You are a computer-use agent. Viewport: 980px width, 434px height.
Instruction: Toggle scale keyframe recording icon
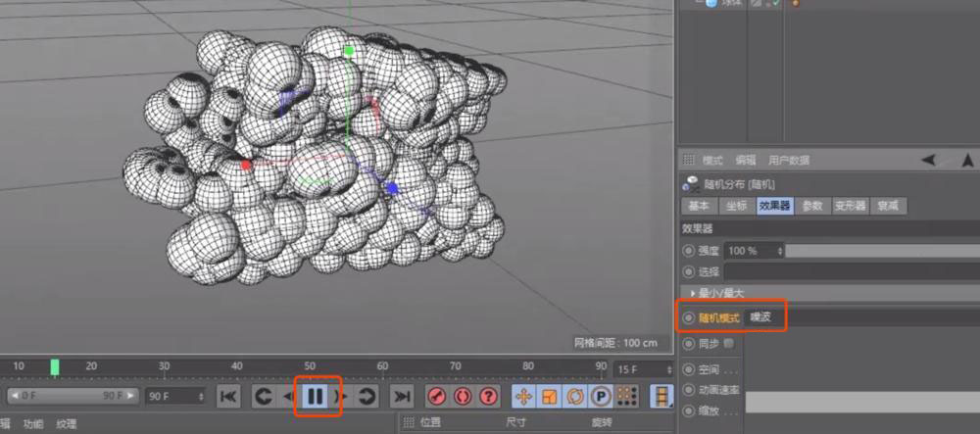pos(550,396)
